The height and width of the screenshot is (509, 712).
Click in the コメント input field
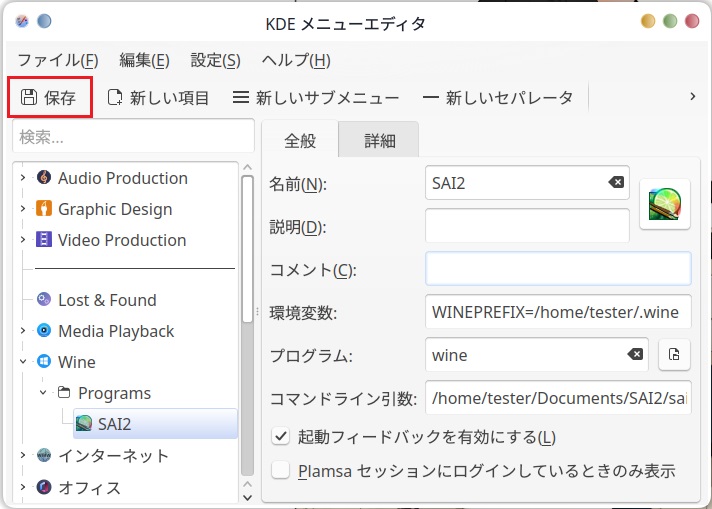click(557, 269)
